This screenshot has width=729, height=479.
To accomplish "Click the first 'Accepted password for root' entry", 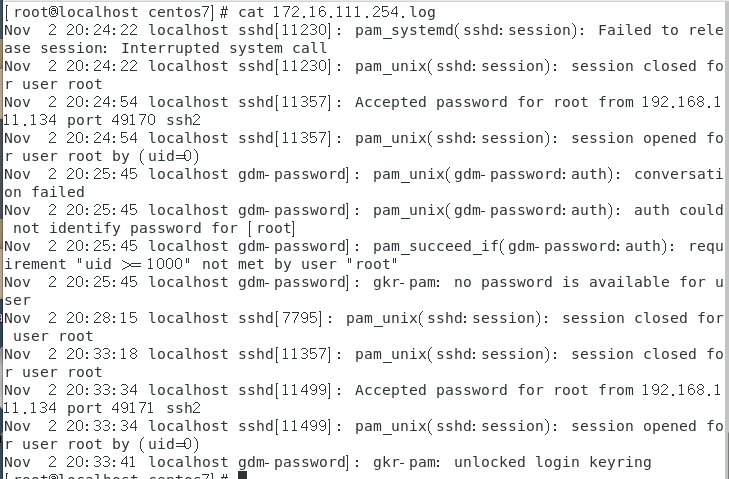I will point(363,111).
